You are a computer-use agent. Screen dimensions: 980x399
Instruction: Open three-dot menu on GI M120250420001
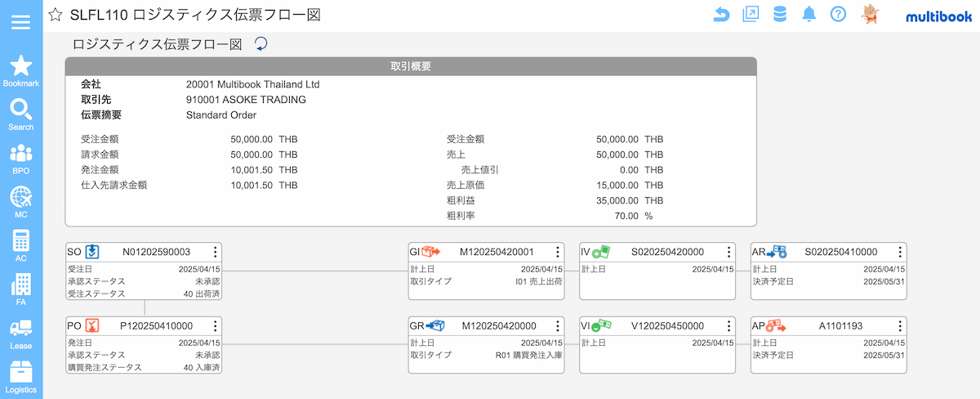tap(558, 253)
